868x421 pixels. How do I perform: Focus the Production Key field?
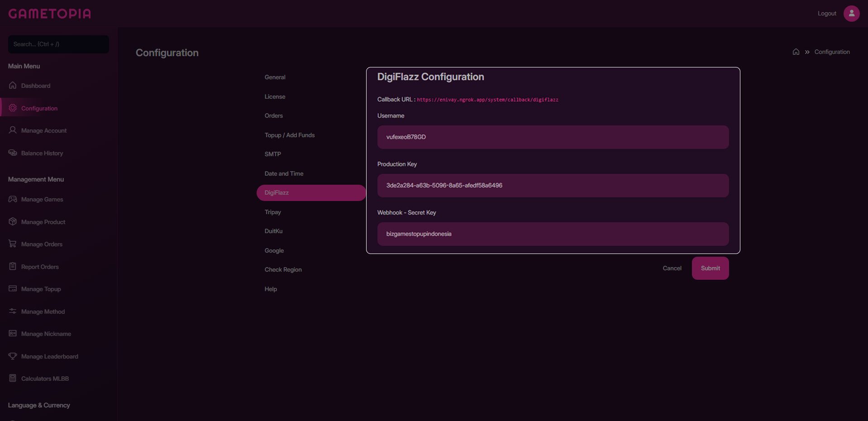(x=553, y=186)
